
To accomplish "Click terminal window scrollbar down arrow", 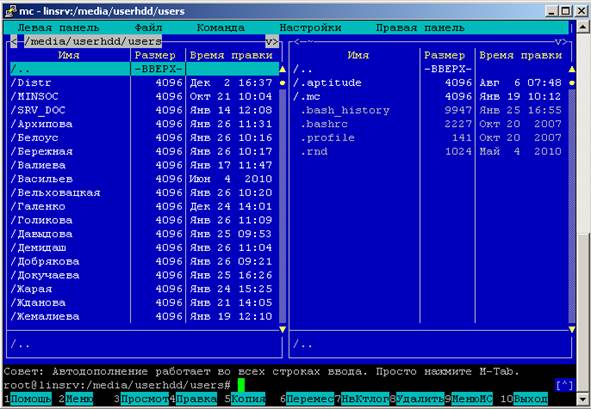I will point(583,398).
